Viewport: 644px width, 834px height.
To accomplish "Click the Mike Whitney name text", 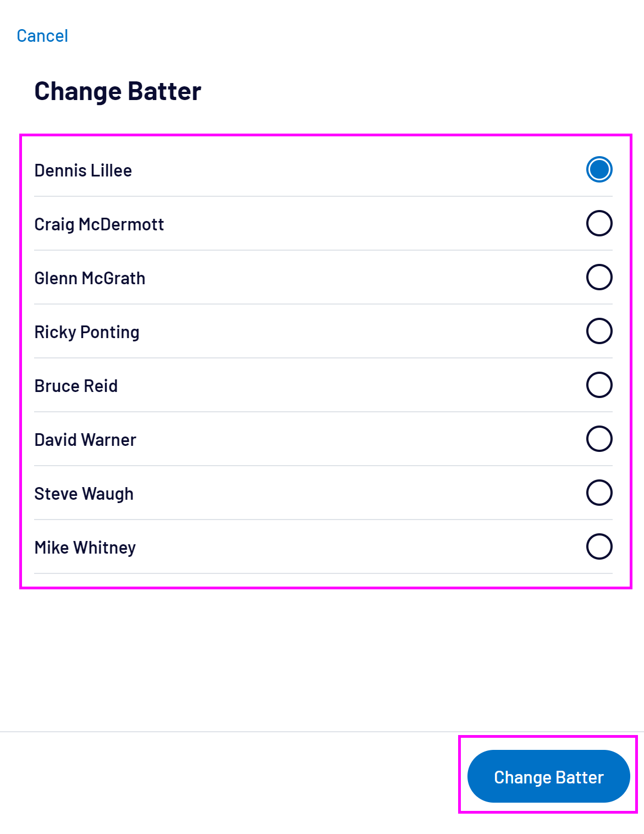I will 85,548.
